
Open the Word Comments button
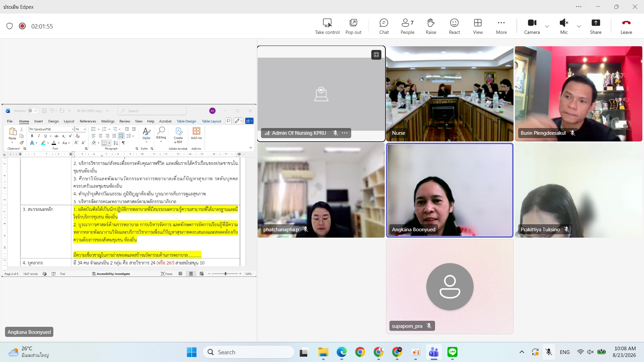click(x=228, y=121)
